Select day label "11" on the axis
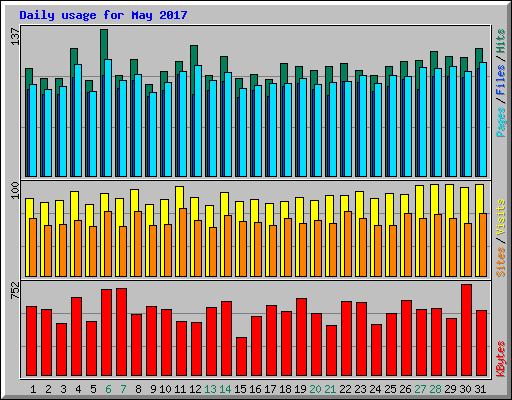This screenshot has width=512, height=400. click(x=180, y=389)
